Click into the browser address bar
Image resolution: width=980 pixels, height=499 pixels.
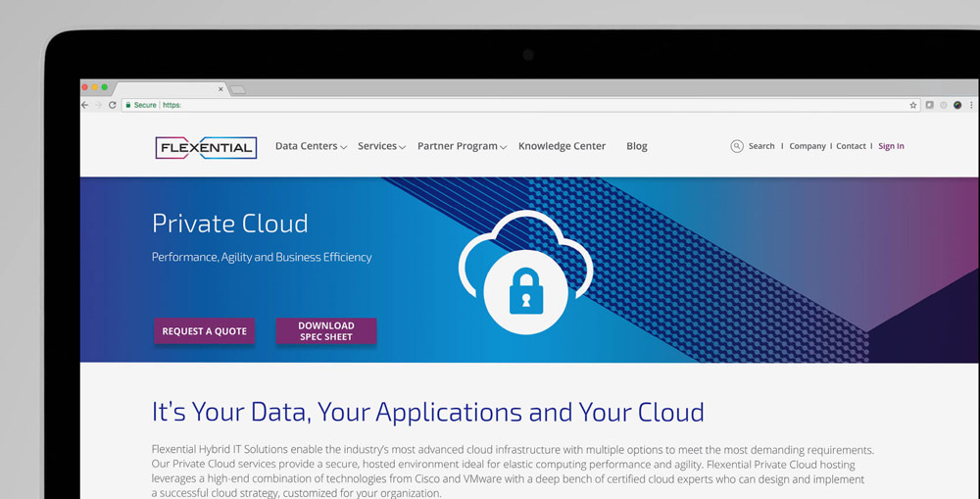click(x=518, y=105)
